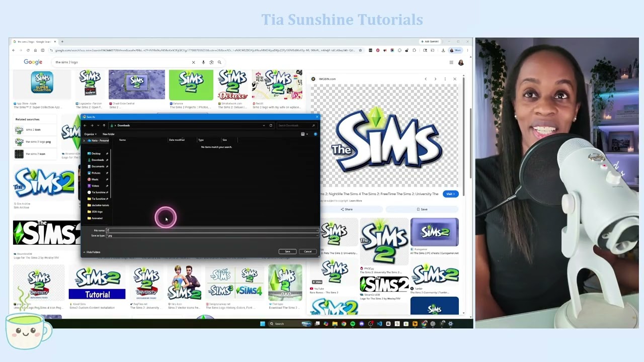Bookmark this page with the star icon

point(360,50)
